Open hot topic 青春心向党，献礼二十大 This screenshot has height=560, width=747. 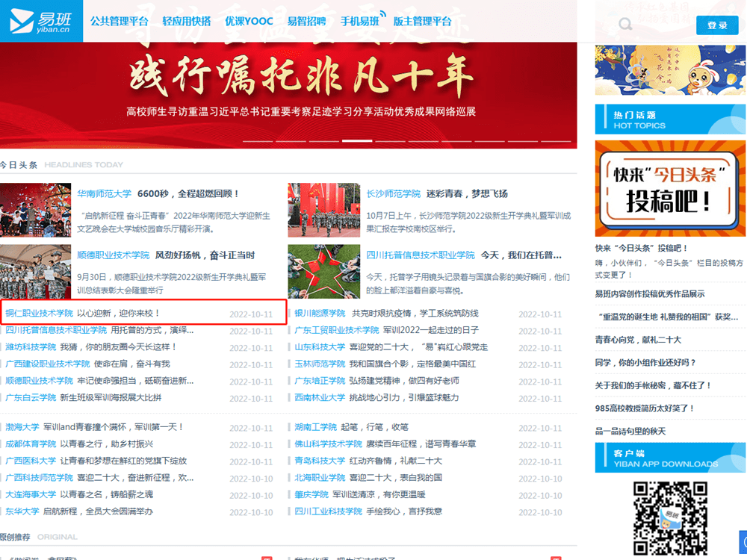[x=638, y=340]
